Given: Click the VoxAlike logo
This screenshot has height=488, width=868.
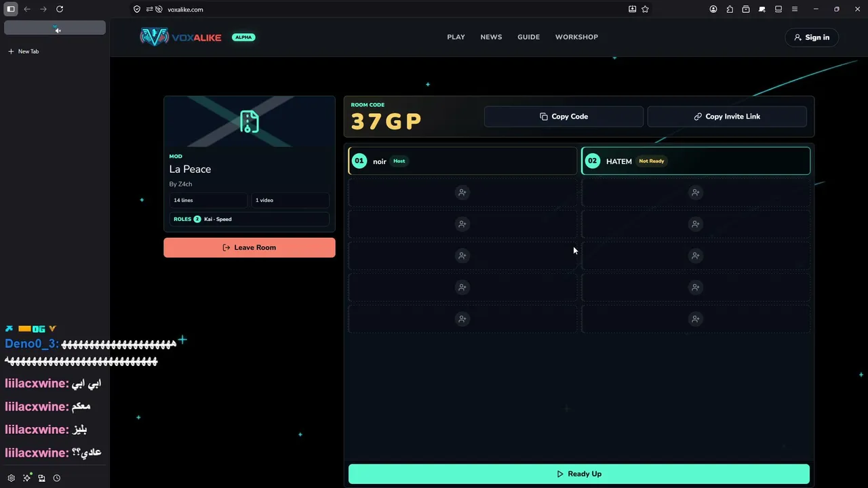Looking at the screenshot, I should pyautogui.click(x=180, y=37).
